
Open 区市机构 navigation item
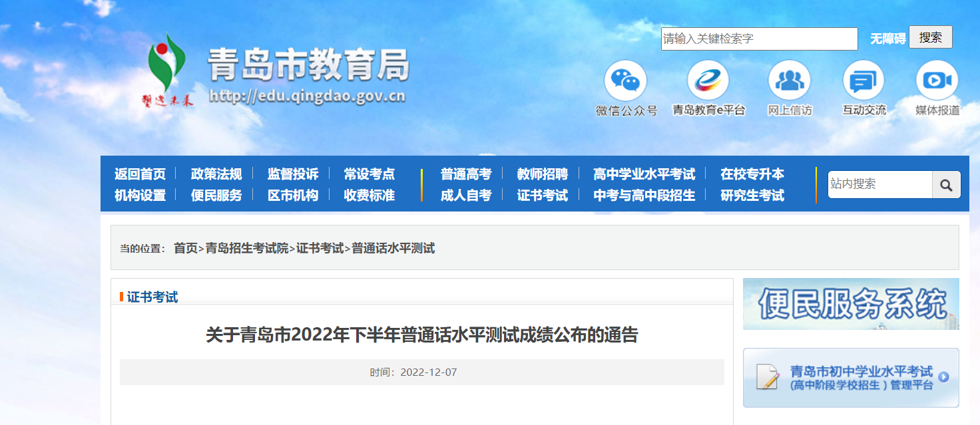coord(293,196)
